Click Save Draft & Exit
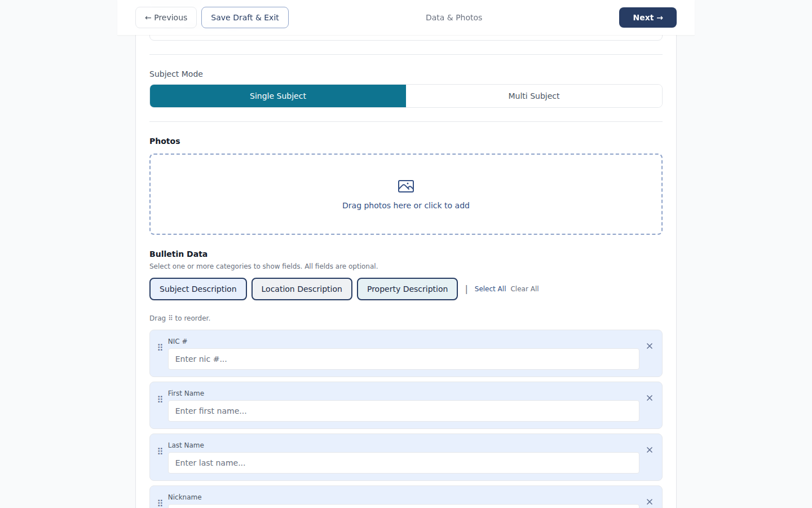 pyautogui.click(x=245, y=17)
